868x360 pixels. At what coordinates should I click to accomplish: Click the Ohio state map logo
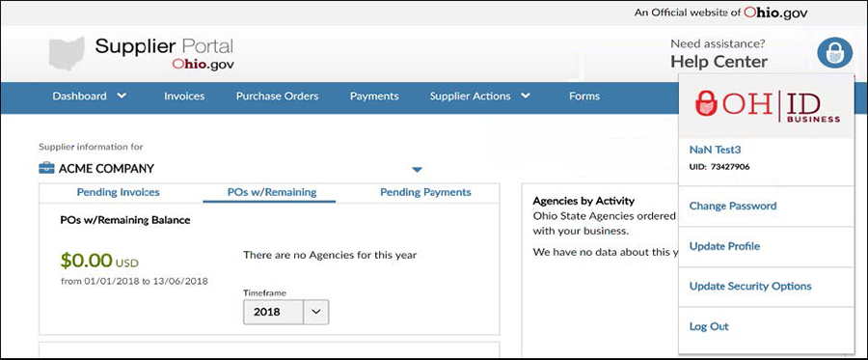click(x=67, y=54)
